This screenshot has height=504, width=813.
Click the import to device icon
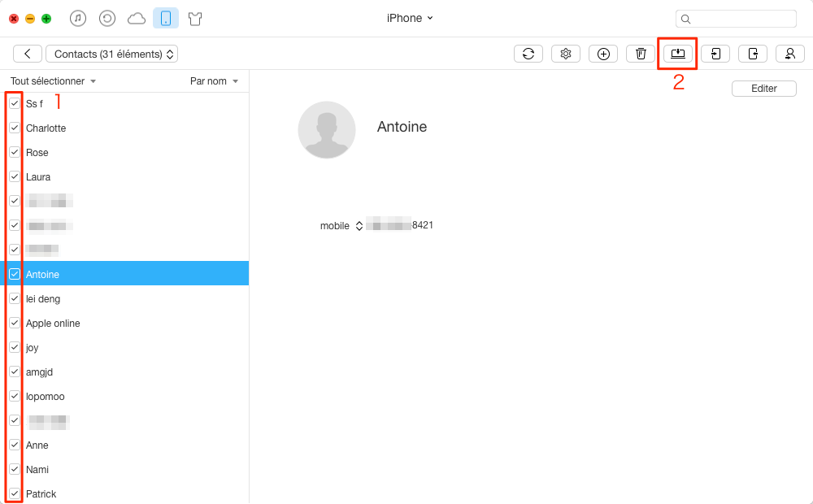pos(715,54)
